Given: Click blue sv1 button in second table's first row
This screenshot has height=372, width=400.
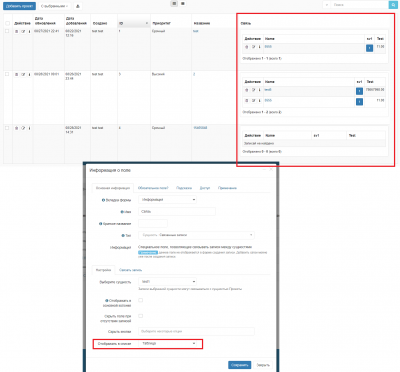Looking at the screenshot, I should [359, 91].
